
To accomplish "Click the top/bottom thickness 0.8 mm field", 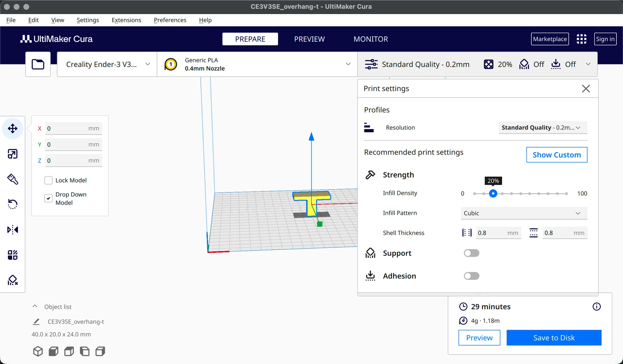I will (565, 233).
